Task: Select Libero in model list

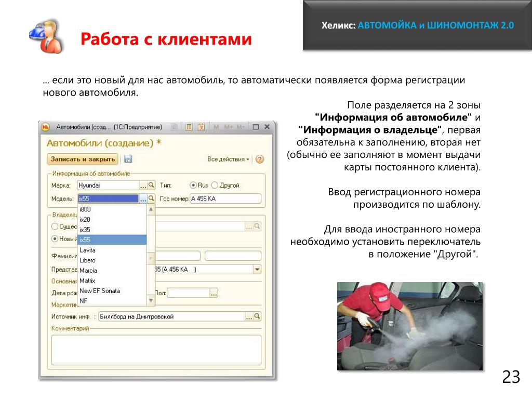Action: pyautogui.click(x=112, y=260)
